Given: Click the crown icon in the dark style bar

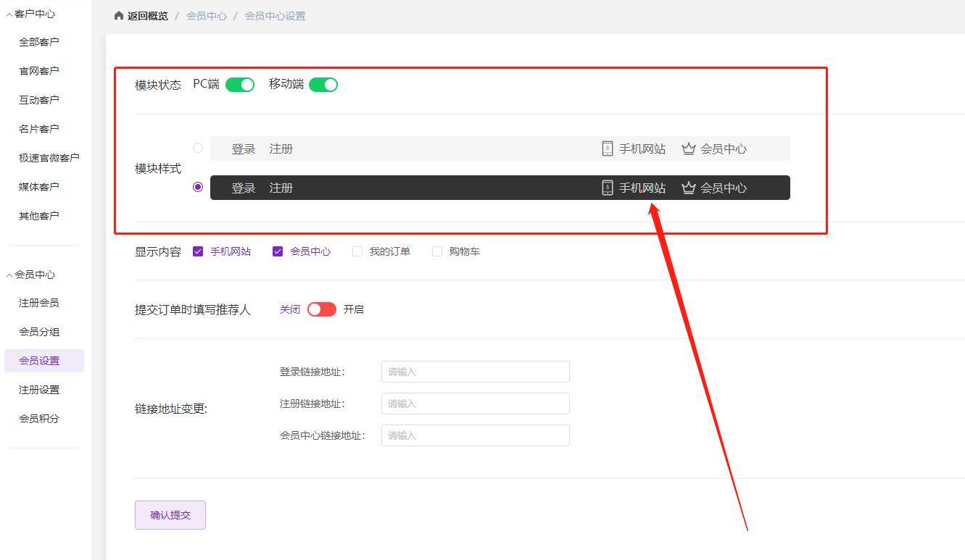Looking at the screenshot, I should click(687, 188).
